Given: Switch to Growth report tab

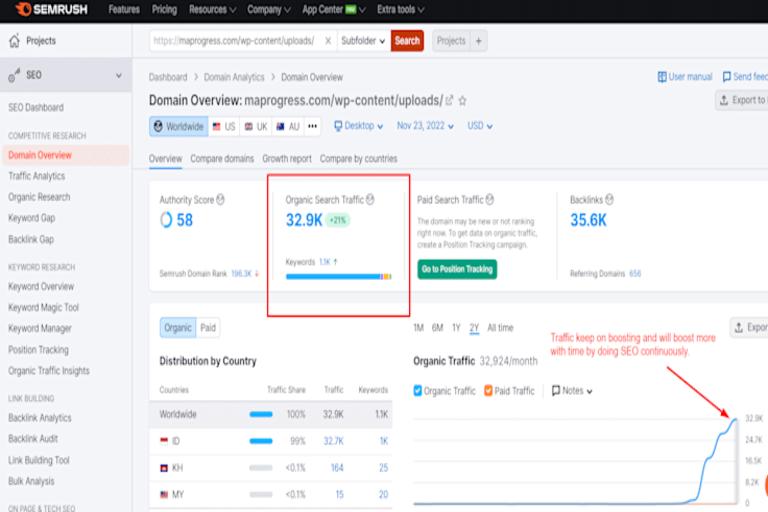Looking at the screenshot, I should pos(287,159).
